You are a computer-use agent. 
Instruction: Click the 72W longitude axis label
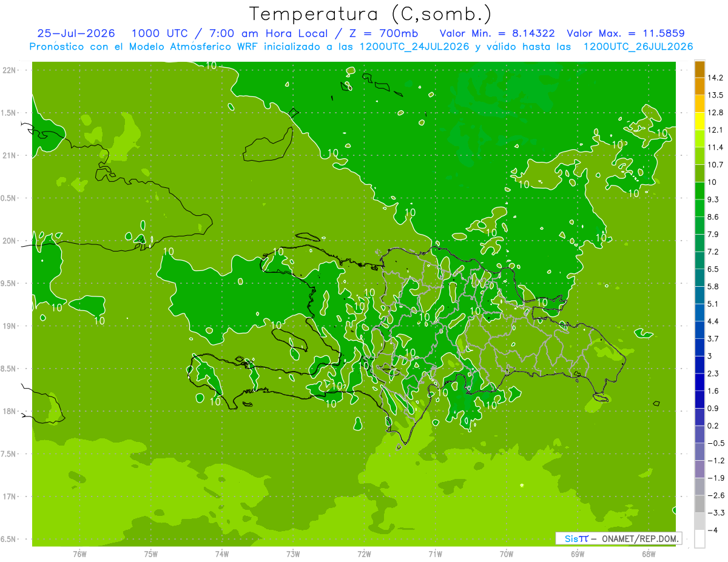tap(364, 554)
